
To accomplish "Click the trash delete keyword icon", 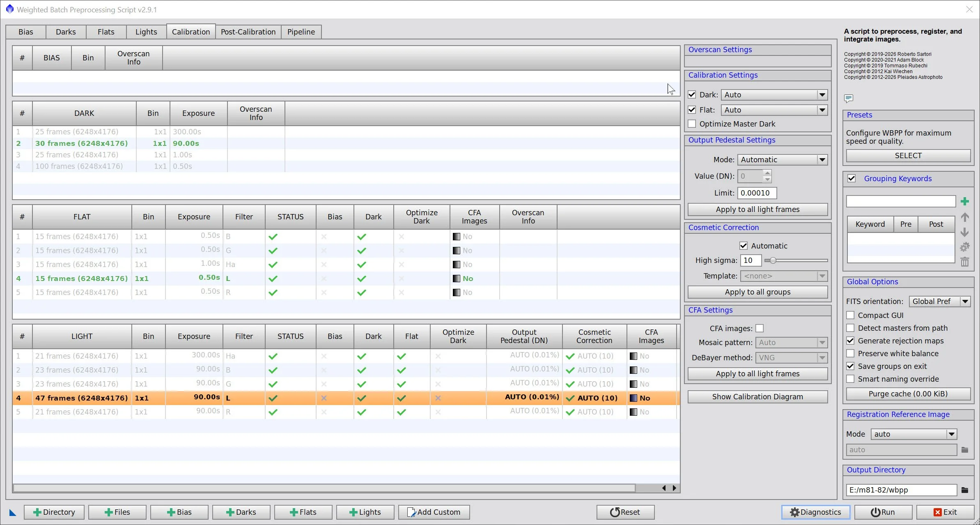I will (x=965, y=262).
